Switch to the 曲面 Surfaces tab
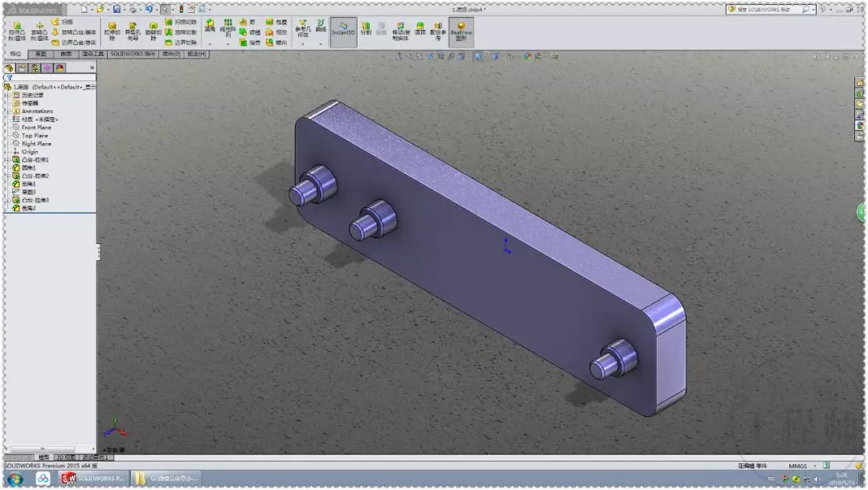Viewport: 868px width, 490px height. coord(66,54)
